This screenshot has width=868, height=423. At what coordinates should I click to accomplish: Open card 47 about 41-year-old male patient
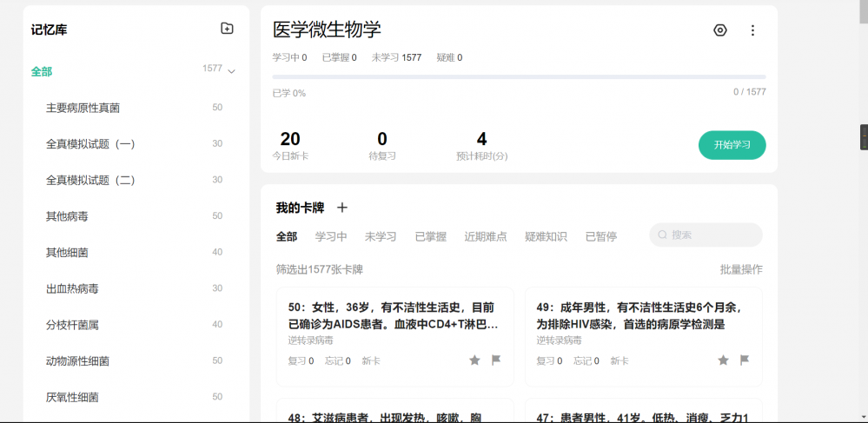(643, 410)
